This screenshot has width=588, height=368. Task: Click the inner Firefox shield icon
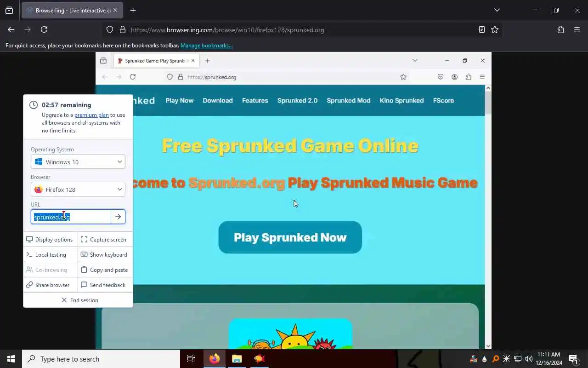[x=170, y=77]
